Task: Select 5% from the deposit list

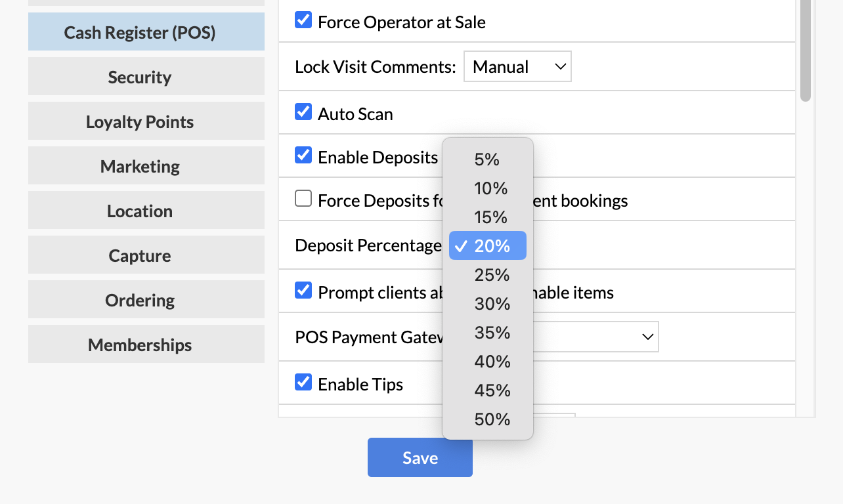Action: click(x=488, y=159)
